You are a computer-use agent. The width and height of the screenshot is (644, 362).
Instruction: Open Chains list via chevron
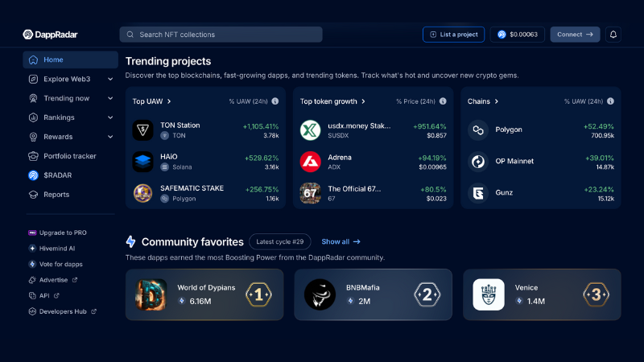[496, 101]
